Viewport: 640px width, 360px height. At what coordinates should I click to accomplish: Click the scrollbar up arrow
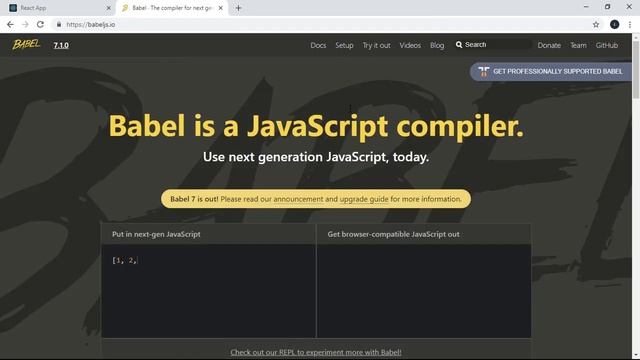pyautogui.click(x=636, y=37)
